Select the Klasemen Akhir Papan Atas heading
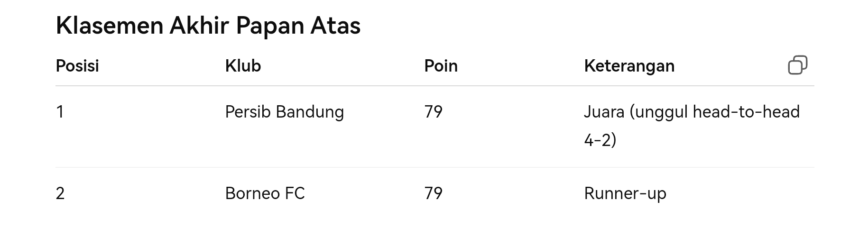The height and width of the screenshot is (228, 868). coord(208,26)
